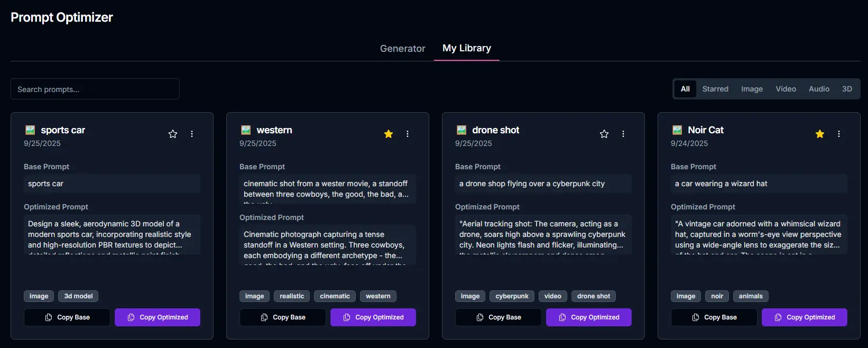Click the 9/24/2025 date on Noir Cat
Image resolution: width=868 pixels, height=348 pixels.
[x=689, y=143]
